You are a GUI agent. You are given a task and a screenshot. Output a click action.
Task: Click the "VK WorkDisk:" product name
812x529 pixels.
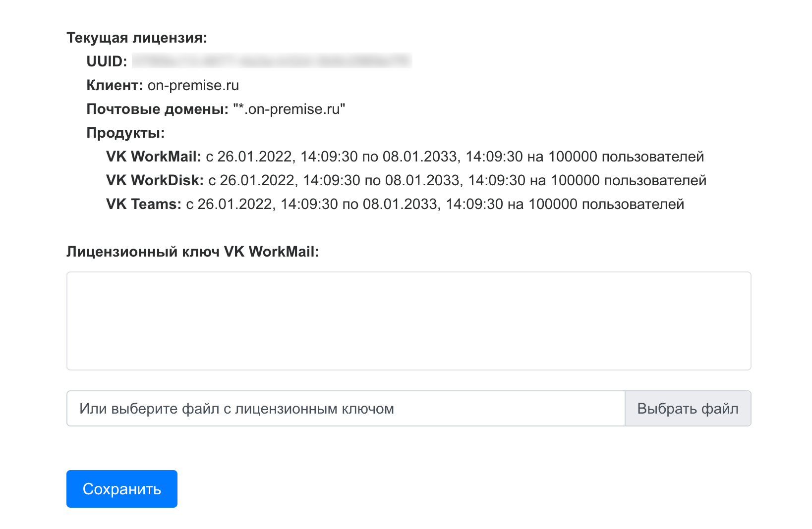[155, 180]
